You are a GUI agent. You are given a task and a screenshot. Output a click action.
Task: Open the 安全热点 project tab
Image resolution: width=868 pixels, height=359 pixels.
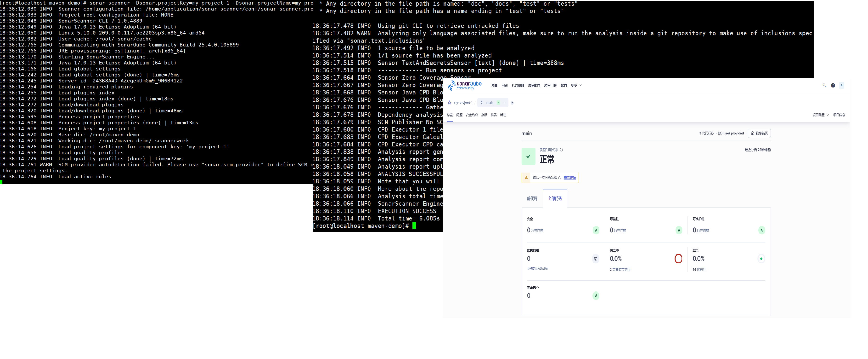point(471,115)
